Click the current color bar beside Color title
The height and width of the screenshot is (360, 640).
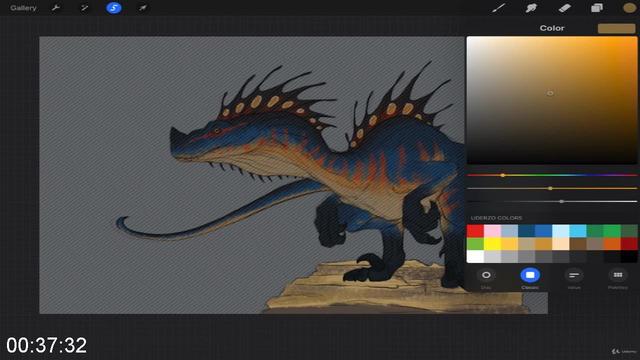coord(616,28)
